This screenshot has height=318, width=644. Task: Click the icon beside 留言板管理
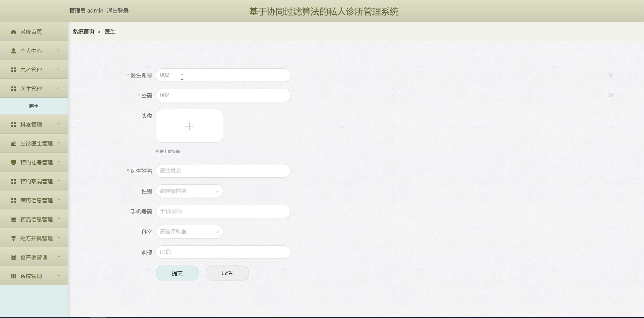pos(14,257)
